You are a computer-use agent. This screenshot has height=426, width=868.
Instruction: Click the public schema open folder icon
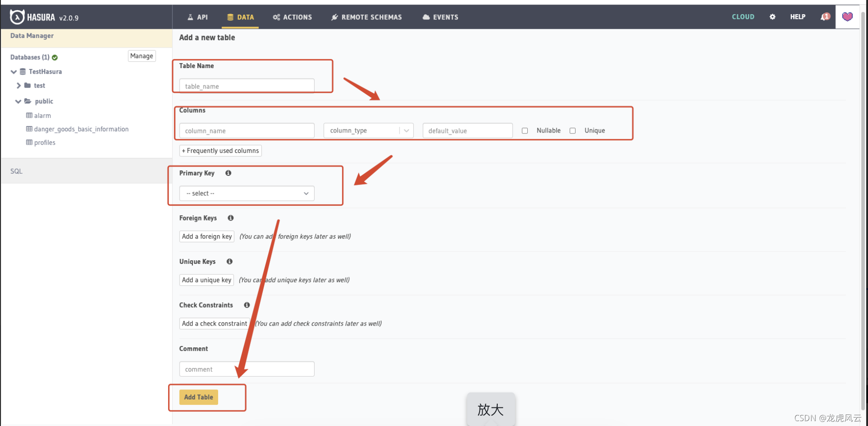pos(28,101)
